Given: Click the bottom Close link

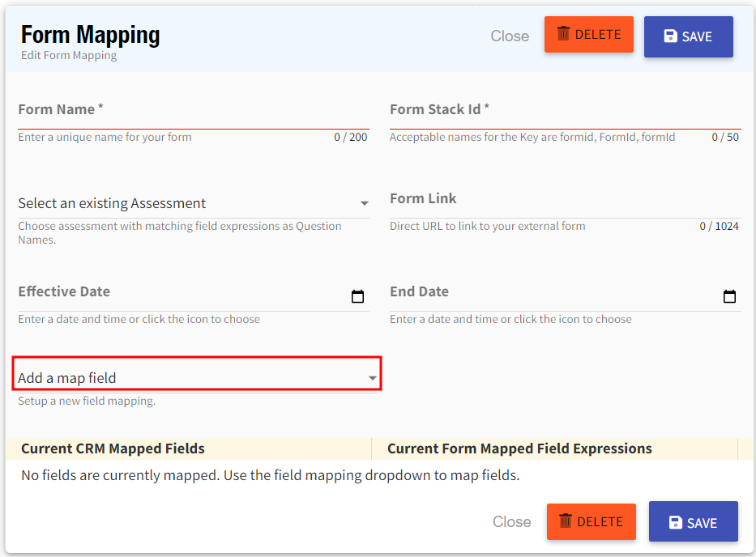Looking at the screenshot, I should [512, 522].
